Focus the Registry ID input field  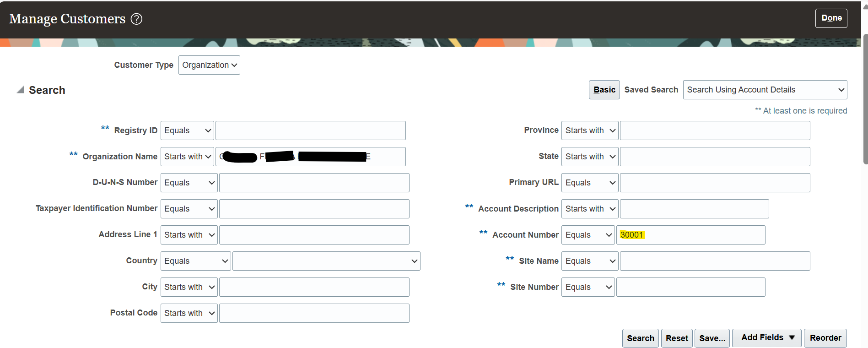click(x=310, y=130)
